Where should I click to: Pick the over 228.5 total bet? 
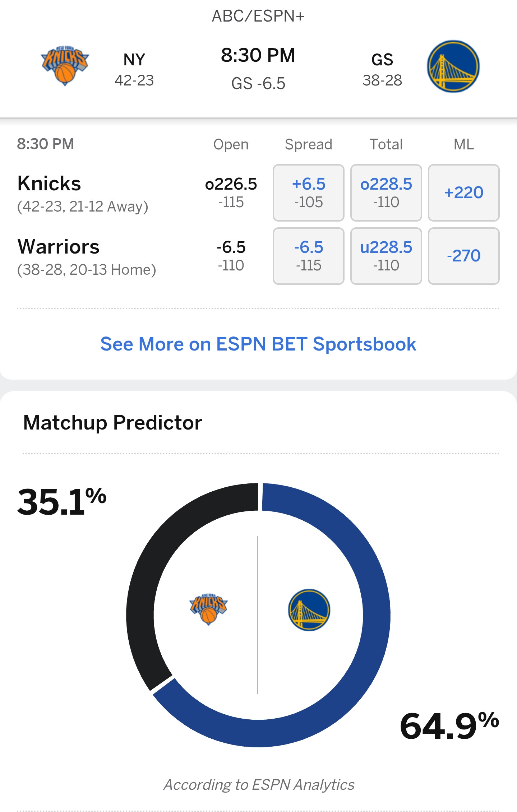tap(386, 193)
